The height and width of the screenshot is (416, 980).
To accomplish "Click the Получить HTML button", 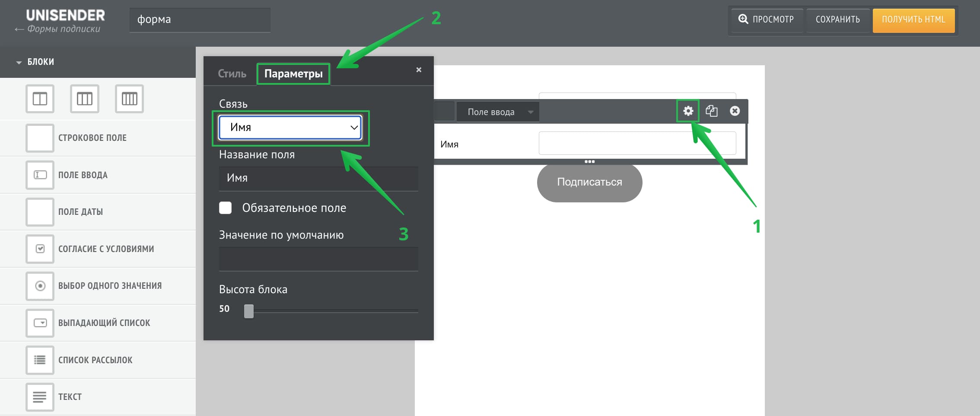I will pyautogui.click(x=913, y=20).
